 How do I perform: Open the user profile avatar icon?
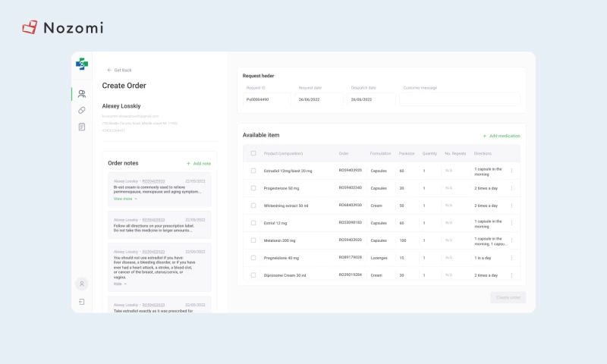click(82, 284)
